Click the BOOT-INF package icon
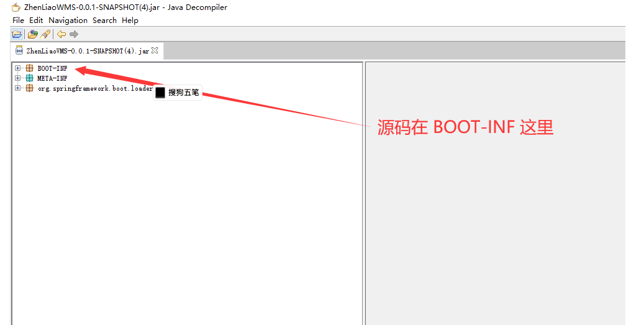 [x=30, y=68]
